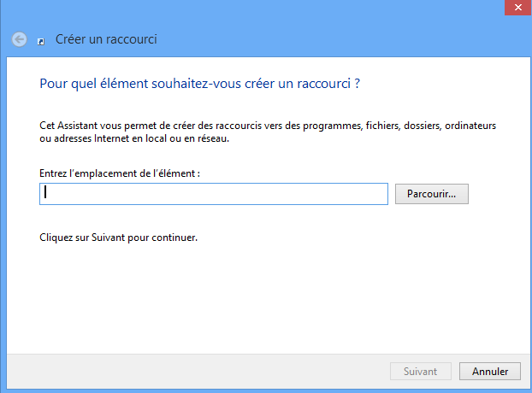The width and height of the screenshot is (532, 393).
Task: Focus the element location text field
Action: click(214, 194)
